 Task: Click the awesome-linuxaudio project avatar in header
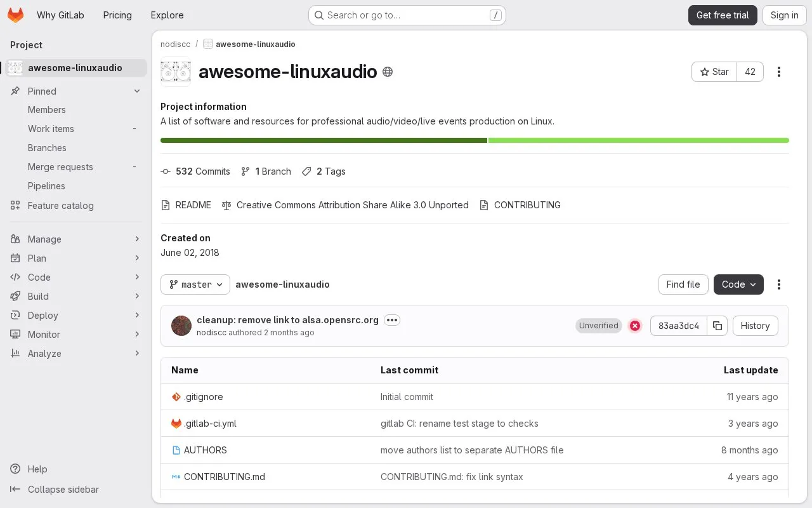pyautogui.click(x=176, y=72)
